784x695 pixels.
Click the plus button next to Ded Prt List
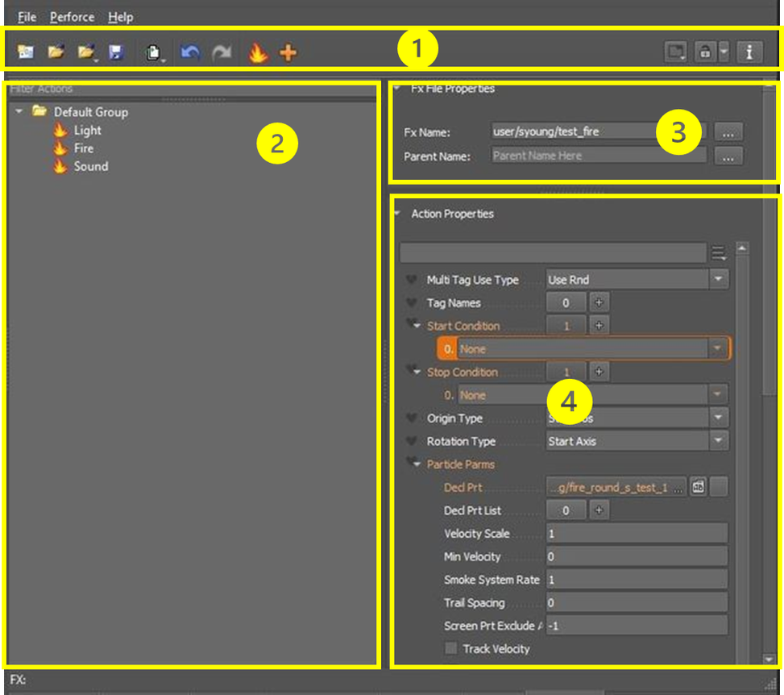(599, 510)
